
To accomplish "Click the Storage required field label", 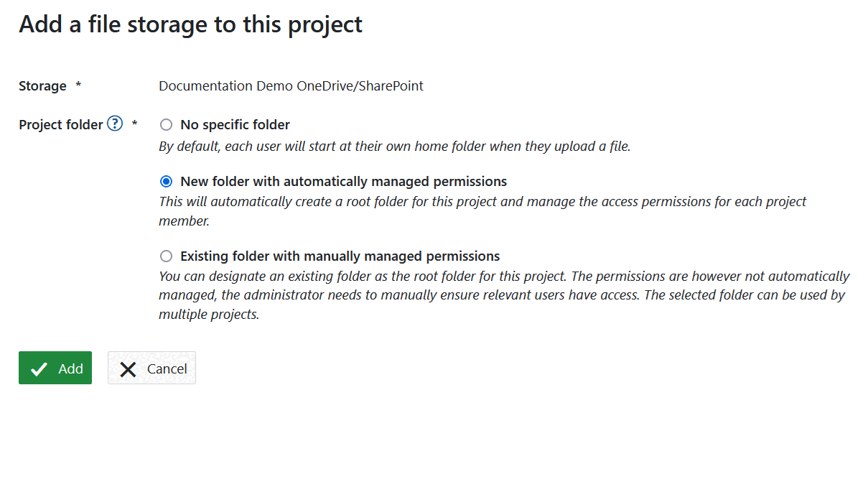I will (x=42, y=85).
